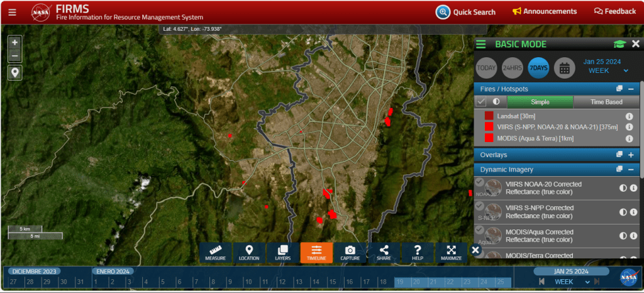The image size is (644, 293).
Task: Maximize the map view
Action: [x=451, y=252]
